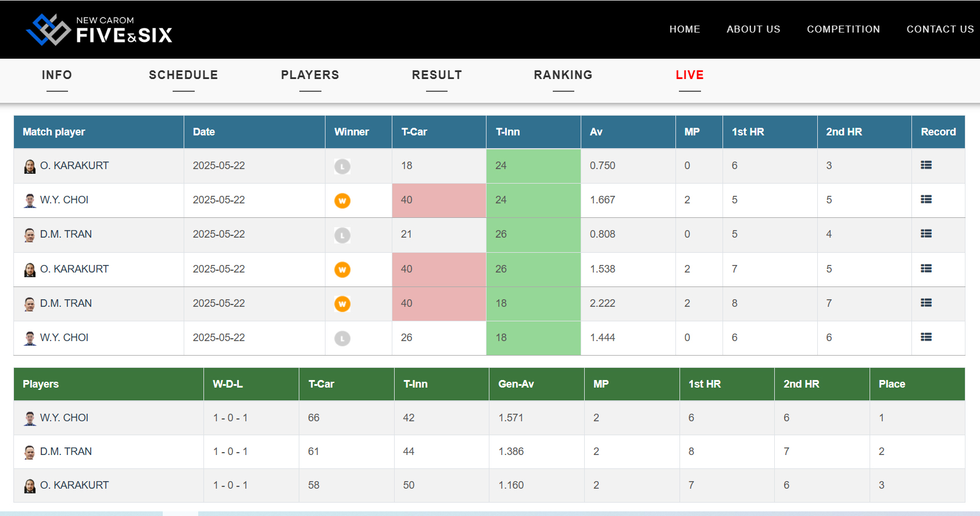Go to CONTACT US in the top navigation
This screenshot has width=980, height=516.
(x=940, y=30)
